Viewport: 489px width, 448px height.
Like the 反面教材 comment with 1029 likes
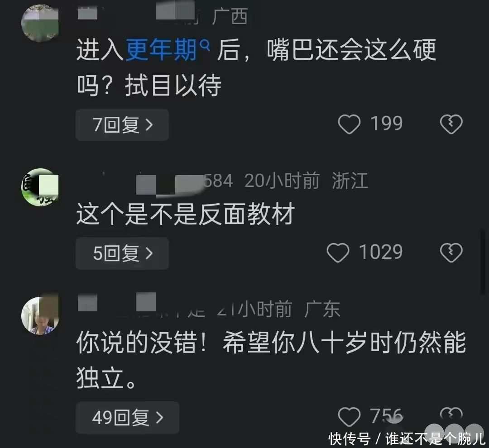338,253
